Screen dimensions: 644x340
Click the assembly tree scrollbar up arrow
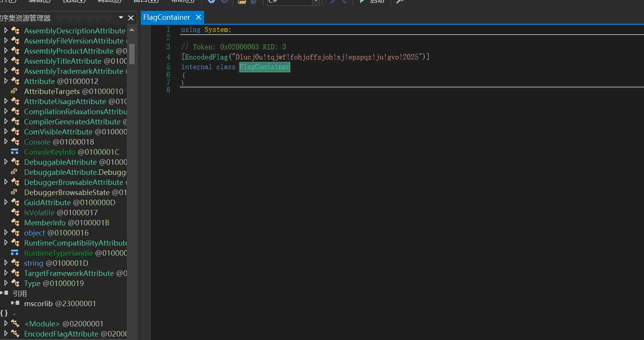pyautogui.click(x=132, y=30)
